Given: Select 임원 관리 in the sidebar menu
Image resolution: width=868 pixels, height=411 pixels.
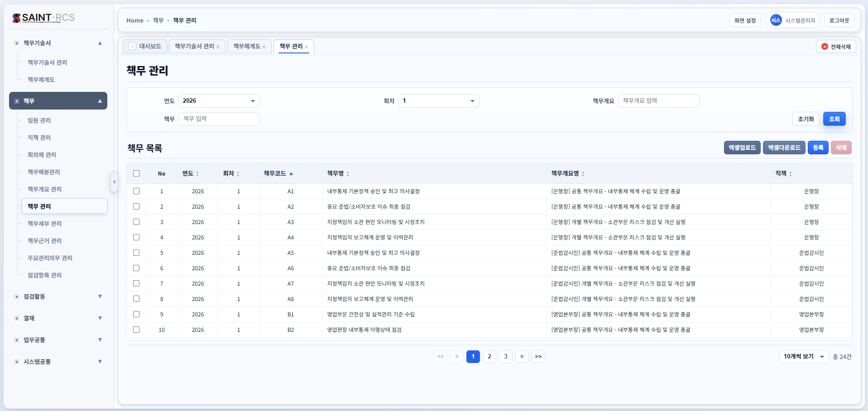Looking at the screenshot, I should [x=39, y=120].
